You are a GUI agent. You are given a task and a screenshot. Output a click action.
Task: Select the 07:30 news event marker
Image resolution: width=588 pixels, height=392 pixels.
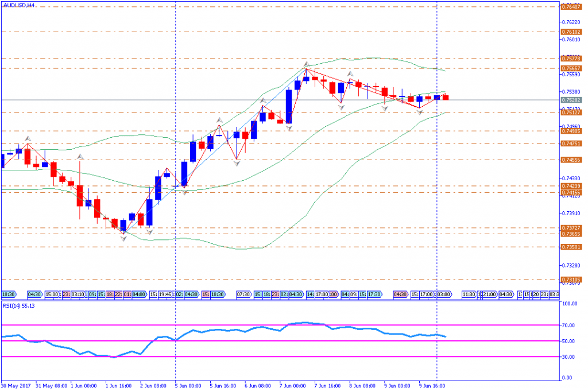[x=243, y=294]
